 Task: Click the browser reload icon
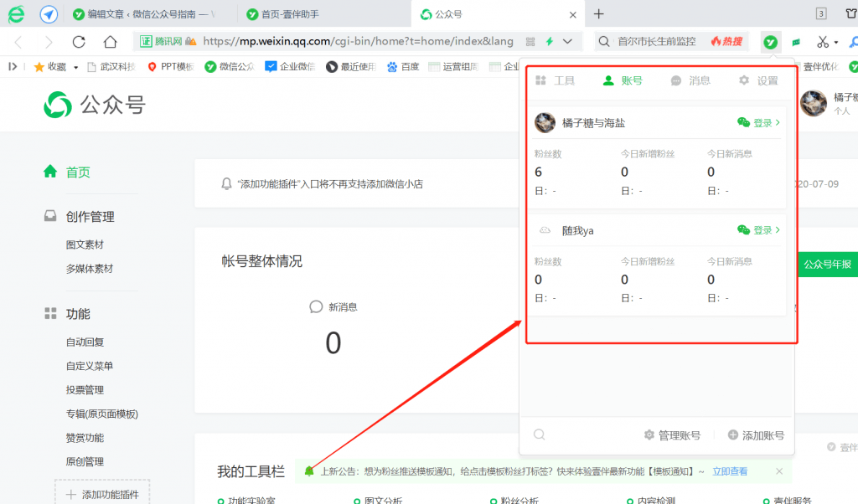point(79,42)
